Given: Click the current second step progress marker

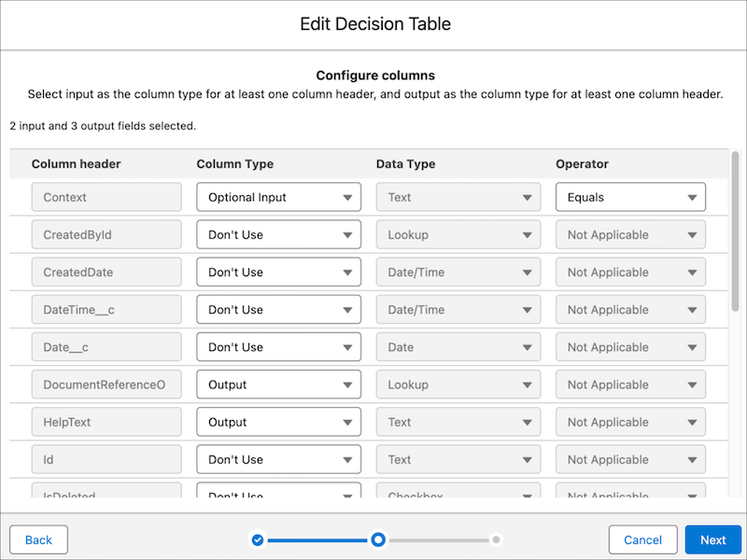Looking at the screenshot, I should [378, 539].
